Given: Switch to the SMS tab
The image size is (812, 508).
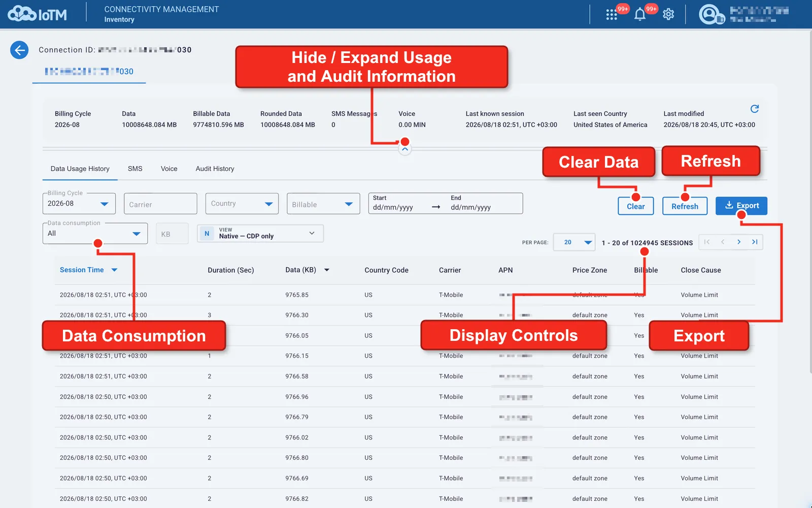Looking at the screenshot, I should [135, 169].
